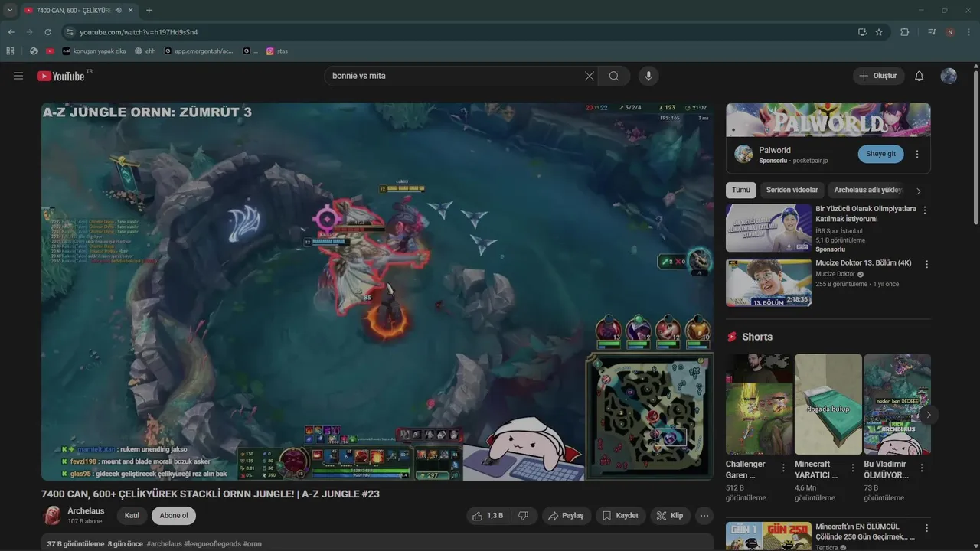
Task: Open the YouTube account avatar menu
Action: point(949,76)
